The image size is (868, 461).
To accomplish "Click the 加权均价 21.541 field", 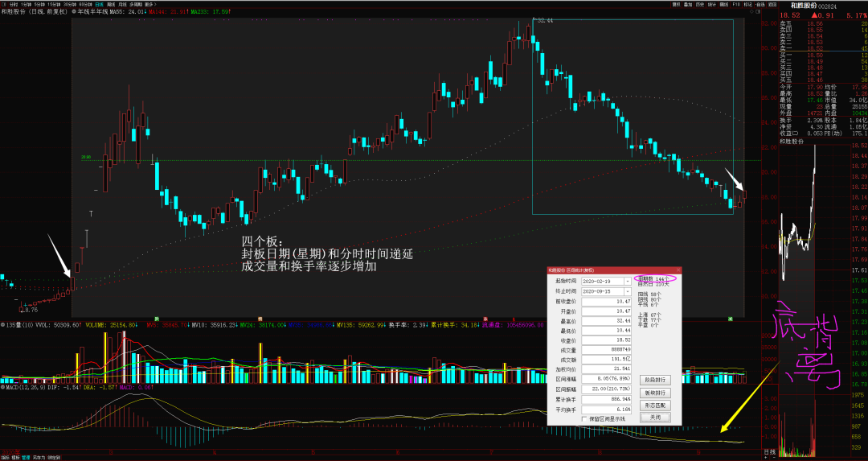I will pos(606,369).
